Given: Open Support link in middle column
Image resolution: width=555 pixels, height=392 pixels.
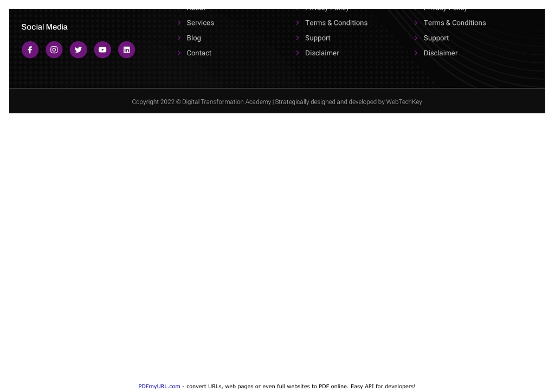Looking at the screenshot, I should (x=318, y=38).
